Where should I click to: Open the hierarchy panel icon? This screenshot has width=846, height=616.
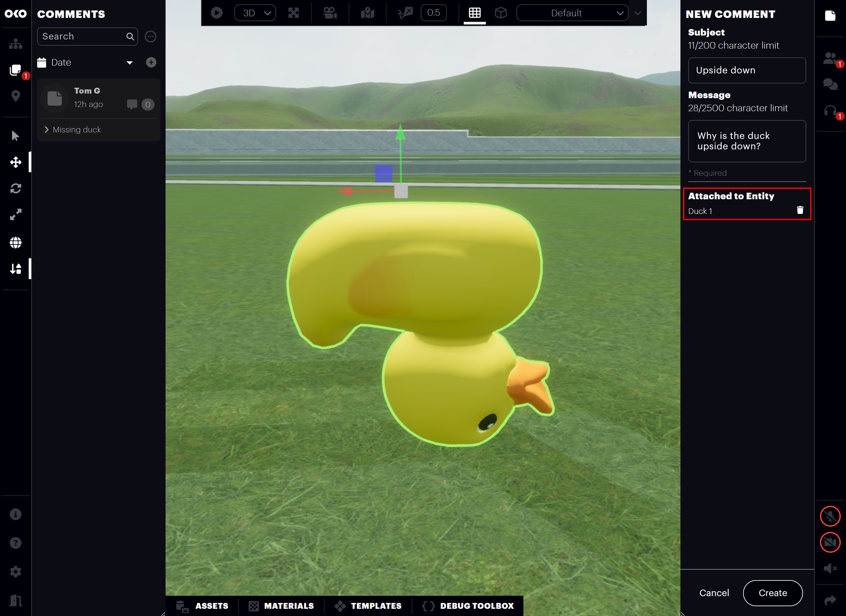(16, 44)
